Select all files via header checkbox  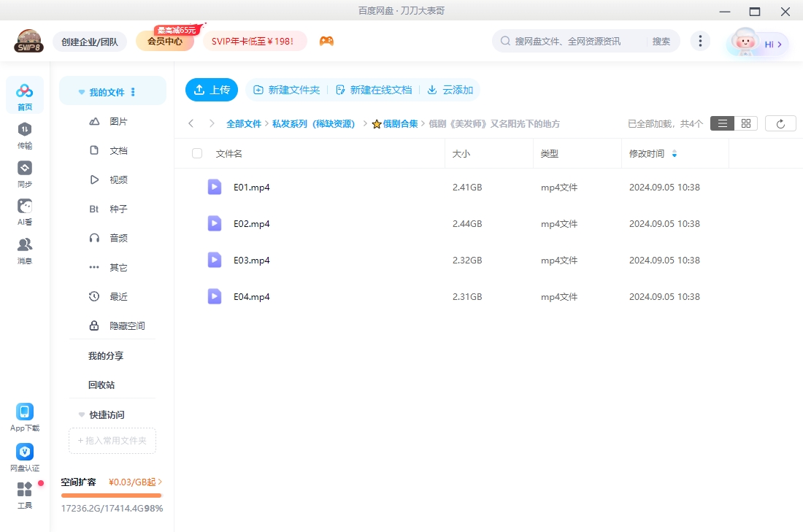click(196, 153)
